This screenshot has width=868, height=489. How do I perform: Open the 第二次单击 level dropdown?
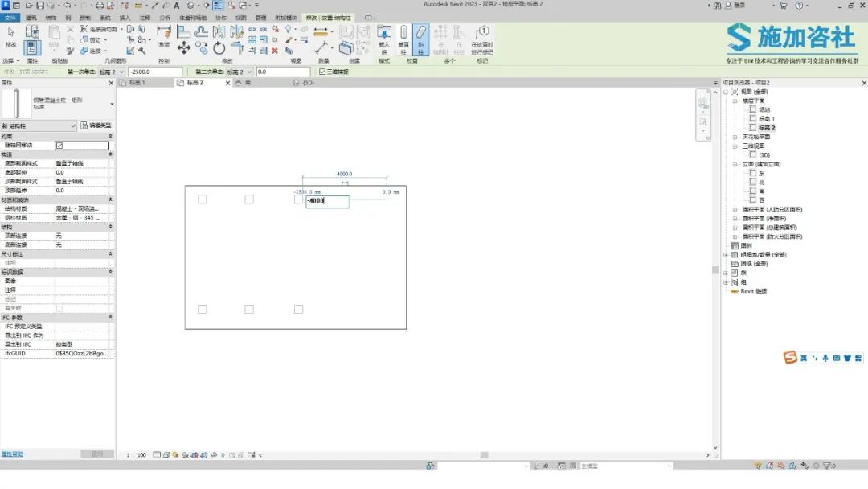click(249, 72)
